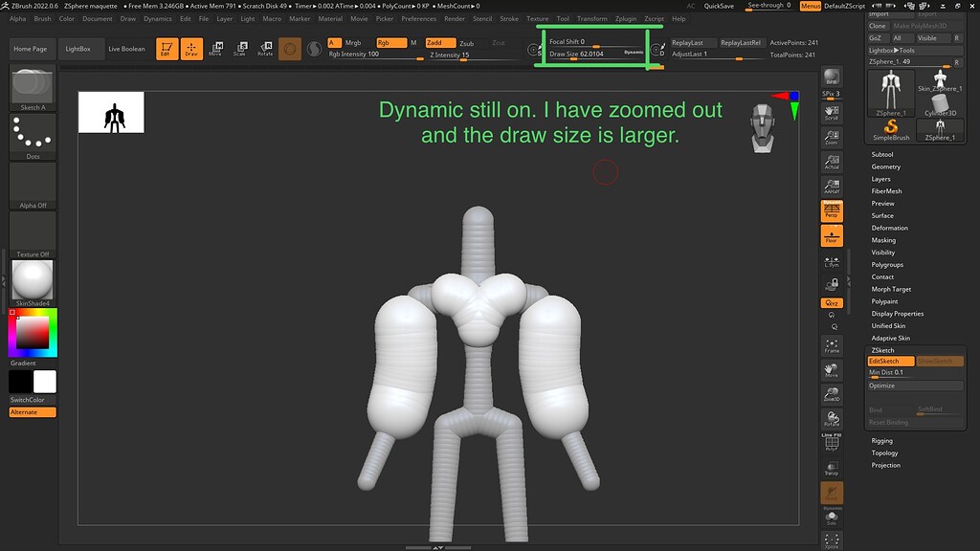
Task: Select the Scale tool icon
Action: coord(241,48)
